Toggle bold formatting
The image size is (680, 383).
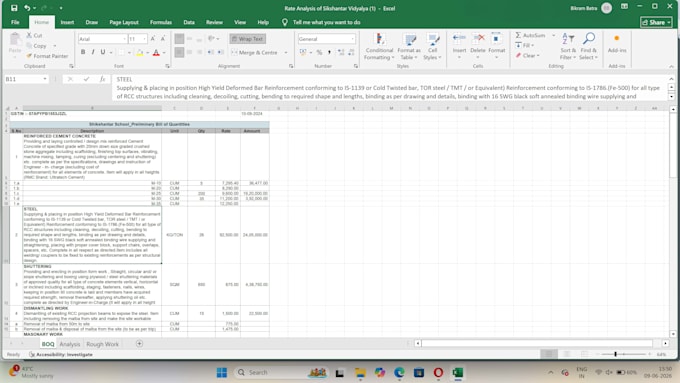tap(83, 52)
